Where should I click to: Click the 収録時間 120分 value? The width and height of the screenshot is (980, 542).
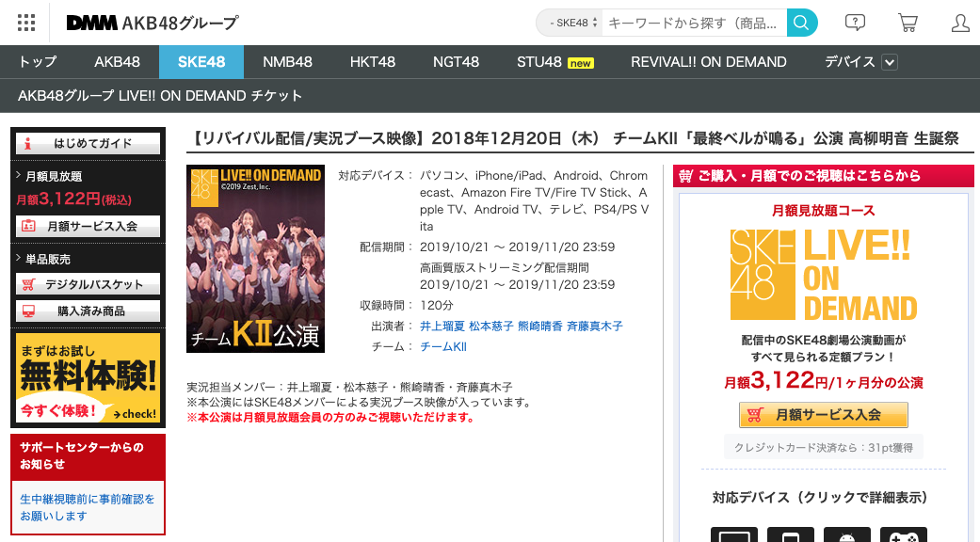(x=436, y=305)
